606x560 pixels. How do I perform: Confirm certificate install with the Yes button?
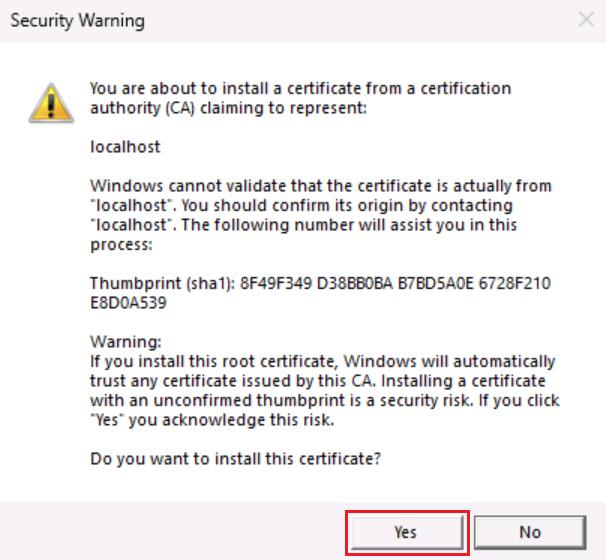406,533
